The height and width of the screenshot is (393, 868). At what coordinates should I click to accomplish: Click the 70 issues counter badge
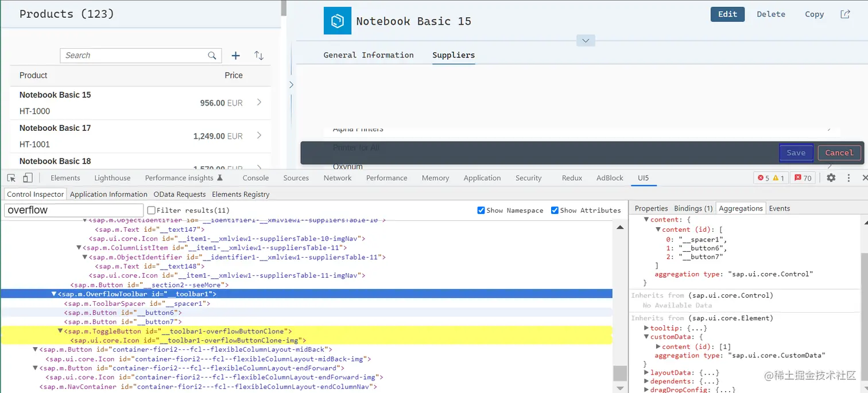click(x=803, y=178)
